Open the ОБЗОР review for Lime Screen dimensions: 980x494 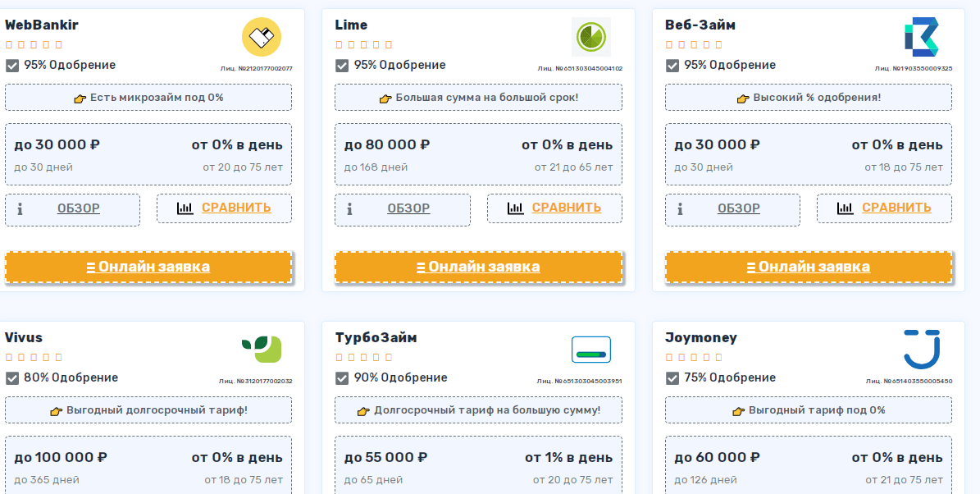click(x=408, y=208)
